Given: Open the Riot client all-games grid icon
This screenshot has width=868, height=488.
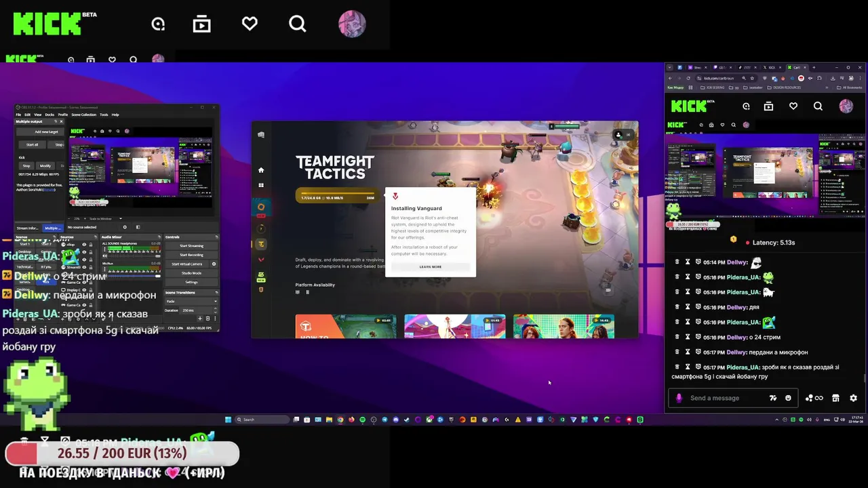Looking at the screenshot, I should click(261, 185).
